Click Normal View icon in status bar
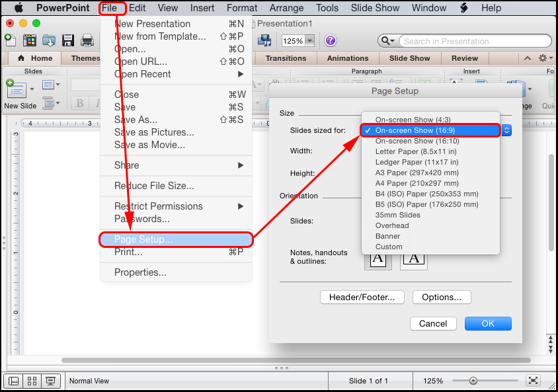The width and height of the screenshot is (558, 392). pyautogui.click(x=13, y=381)
